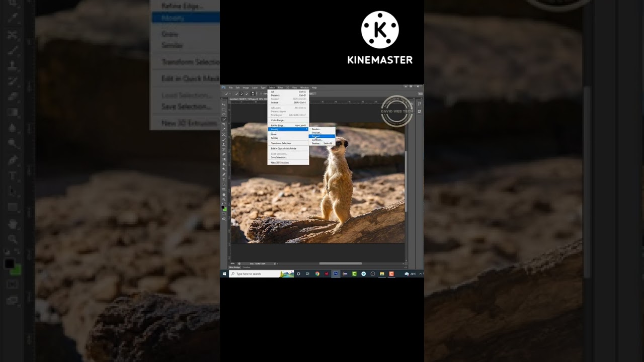644x362 pixels.
Task: Select the Dodge tool
Action: 224,169
